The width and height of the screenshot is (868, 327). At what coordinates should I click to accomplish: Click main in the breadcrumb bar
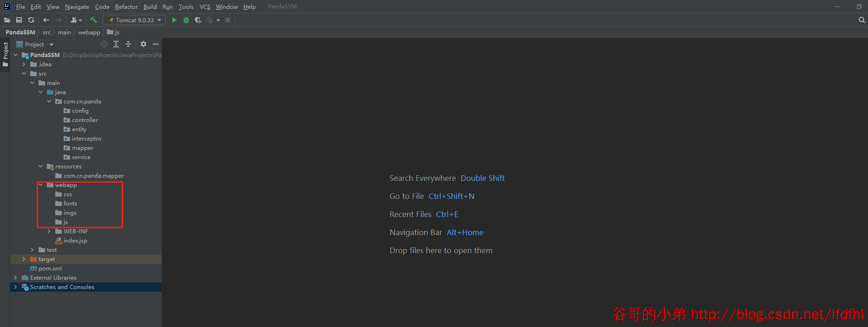pyautogui.click(x=65, y=32)
